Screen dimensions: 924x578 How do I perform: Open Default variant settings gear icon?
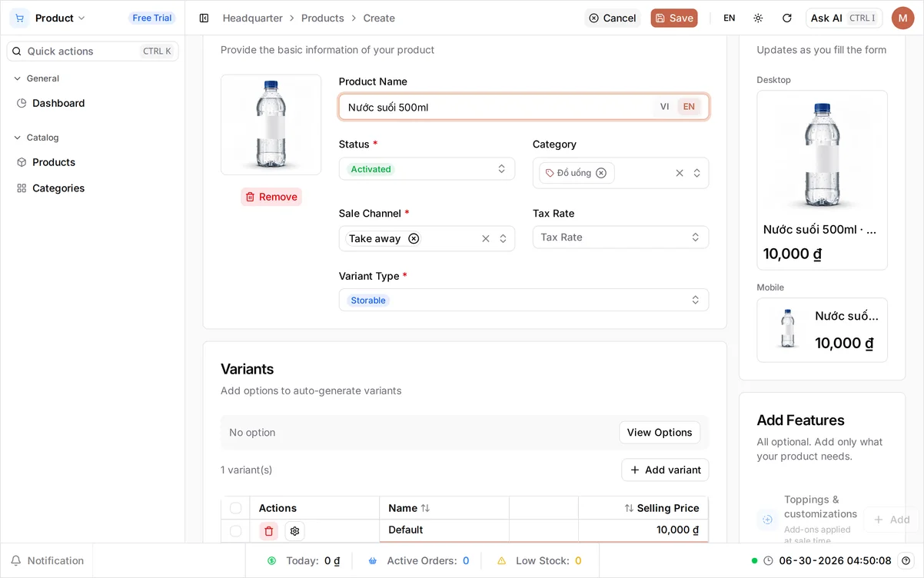point(294,531)
